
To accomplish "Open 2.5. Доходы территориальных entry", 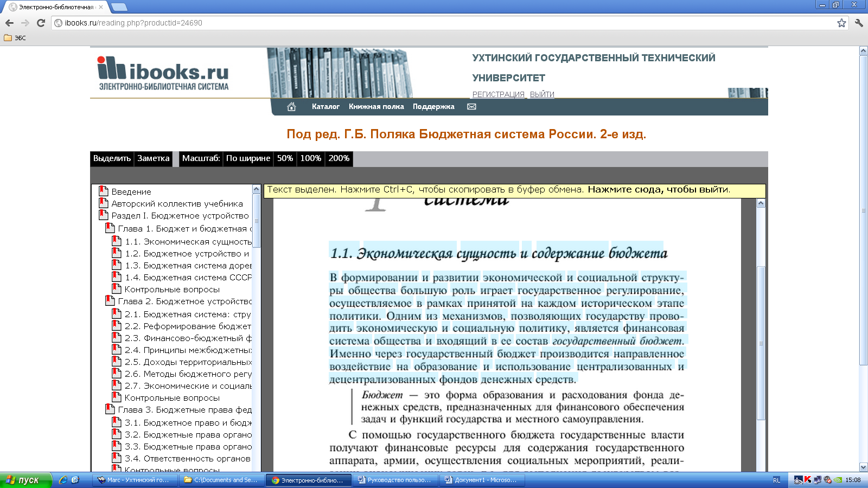I will 188,362.
